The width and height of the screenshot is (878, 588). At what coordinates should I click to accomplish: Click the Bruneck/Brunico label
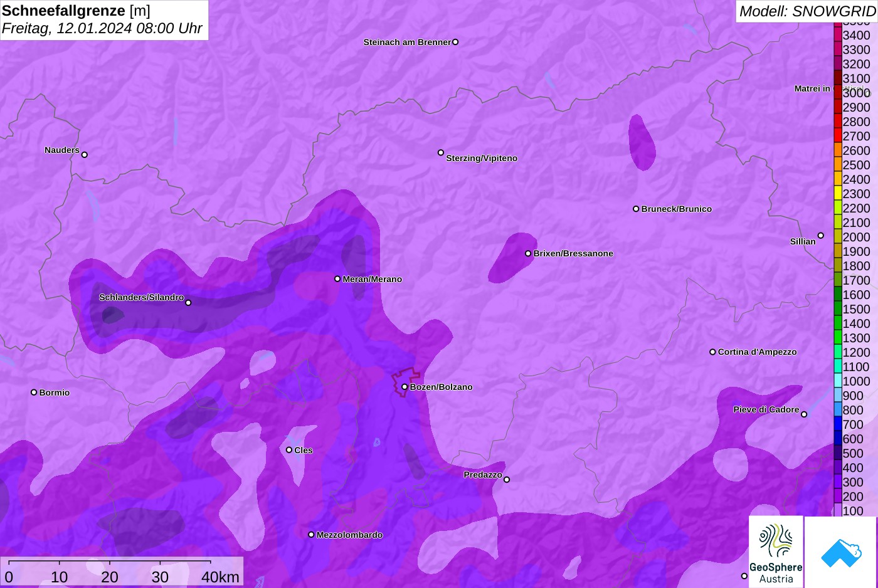point(677,209)
